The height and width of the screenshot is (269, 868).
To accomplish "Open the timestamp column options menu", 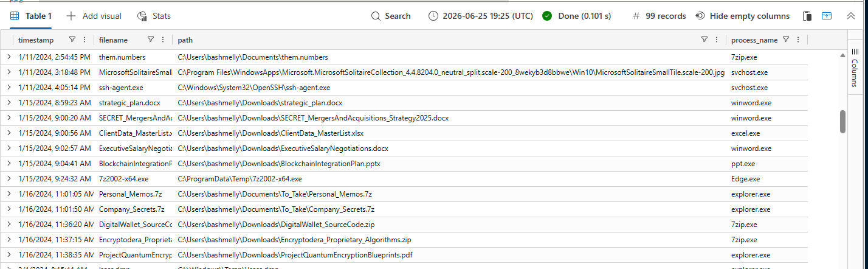I will click(x=84, y=40).
